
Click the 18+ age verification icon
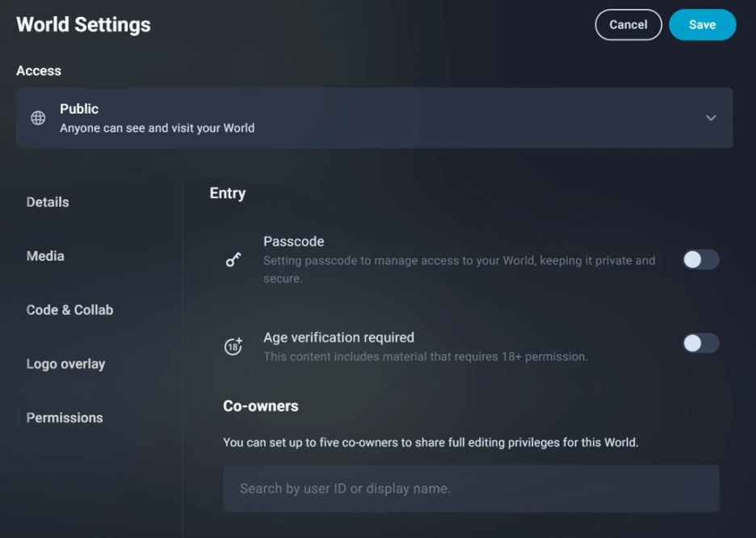pos(233,343)
